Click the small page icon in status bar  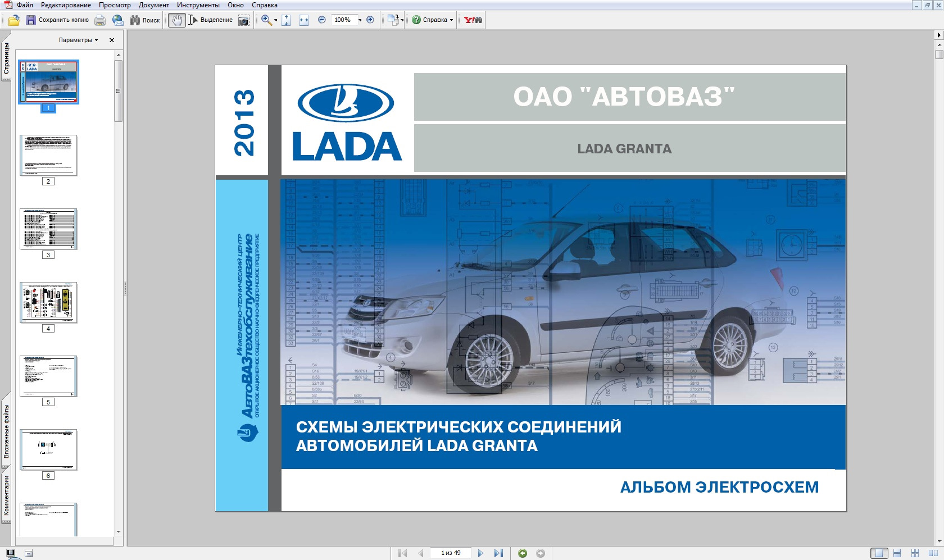point(29,553)
